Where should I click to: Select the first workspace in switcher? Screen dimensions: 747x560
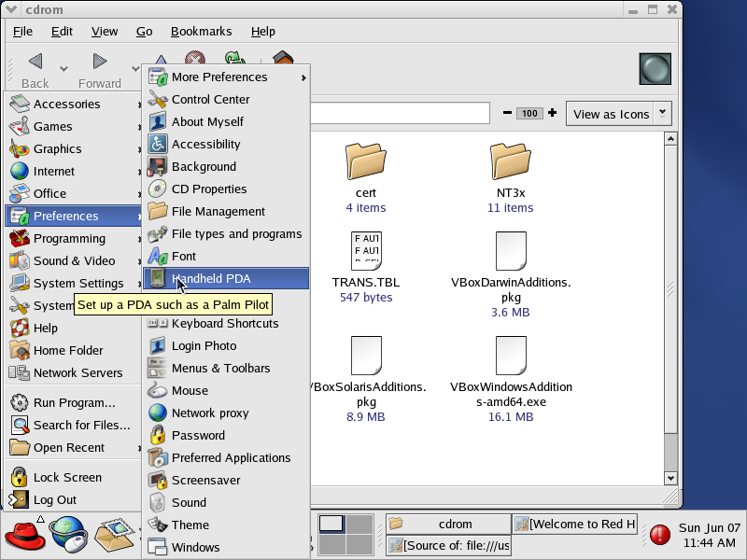(x=332, y=524)
